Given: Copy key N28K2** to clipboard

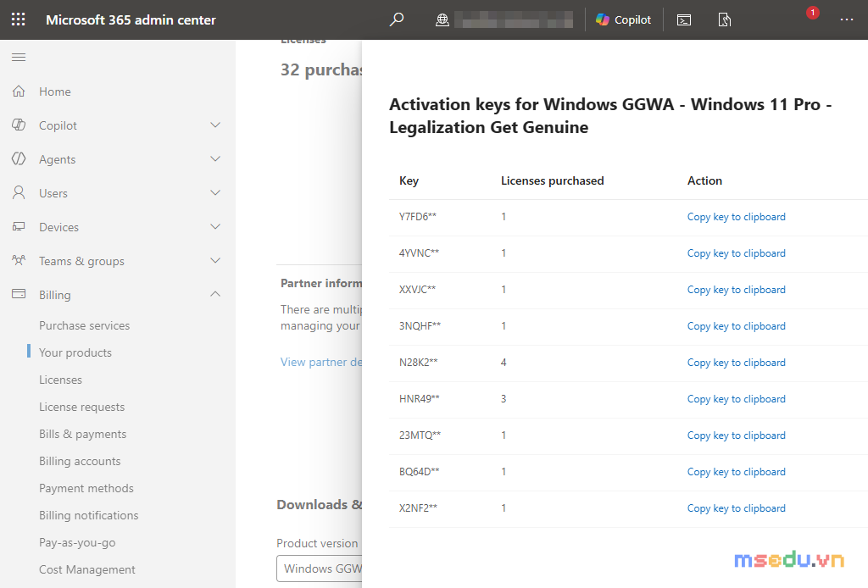Looking at the screenshot, I should click(737, 363).
